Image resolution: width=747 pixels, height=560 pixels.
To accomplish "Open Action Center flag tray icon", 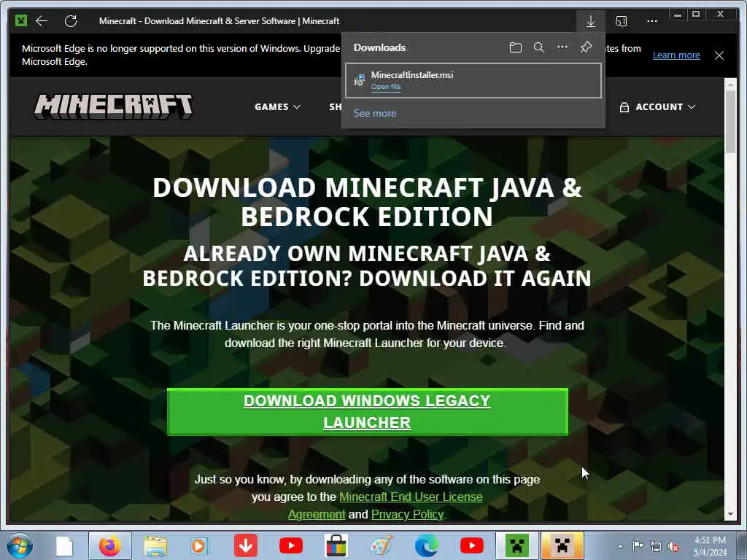I will point(638,546).
